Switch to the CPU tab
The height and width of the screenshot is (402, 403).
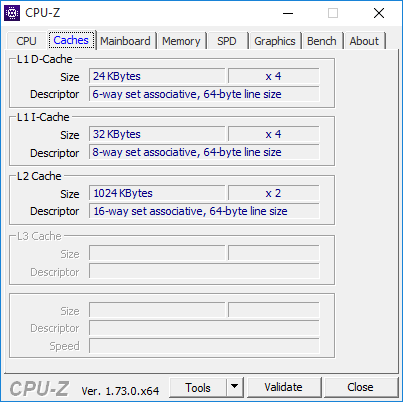click(26, 41)
